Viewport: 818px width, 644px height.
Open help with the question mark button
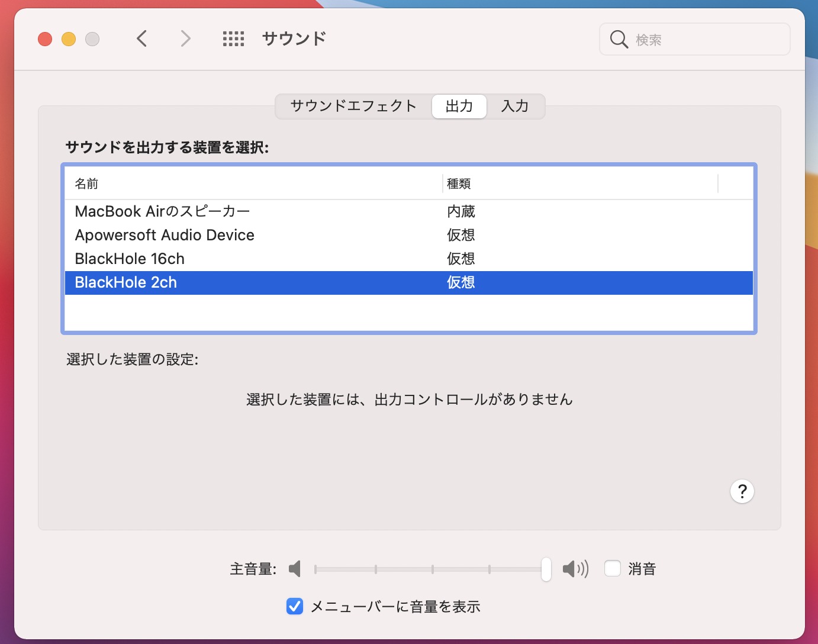click(x=742, y=491)
